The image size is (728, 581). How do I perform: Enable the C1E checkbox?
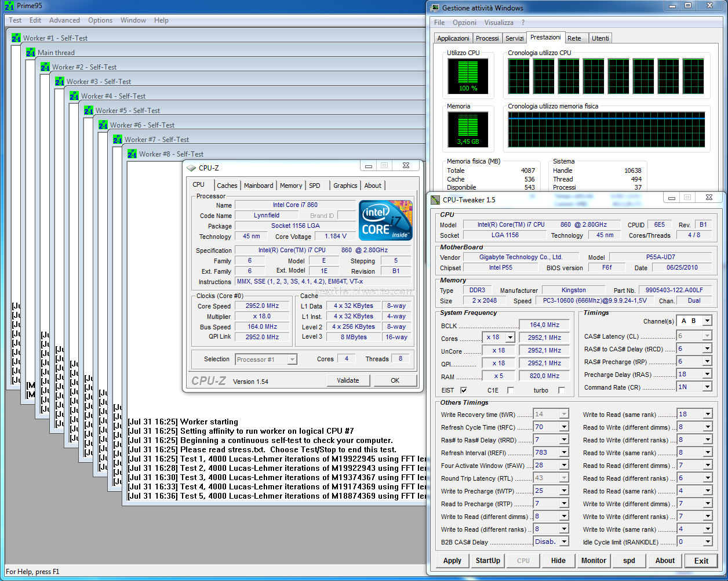(x=510, y=390)
